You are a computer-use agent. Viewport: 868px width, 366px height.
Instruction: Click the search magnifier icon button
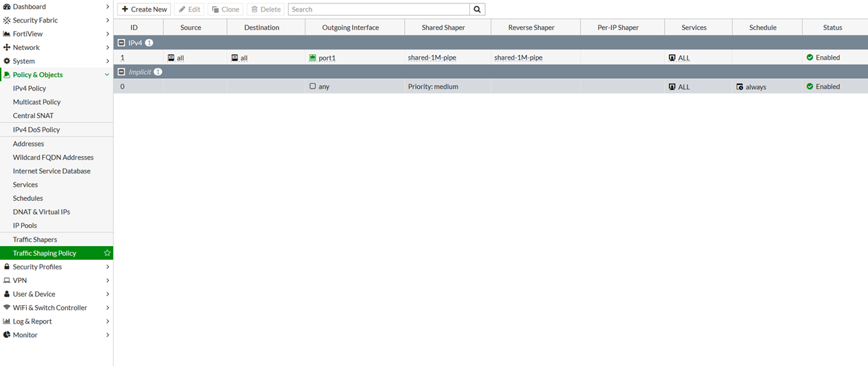478,10
